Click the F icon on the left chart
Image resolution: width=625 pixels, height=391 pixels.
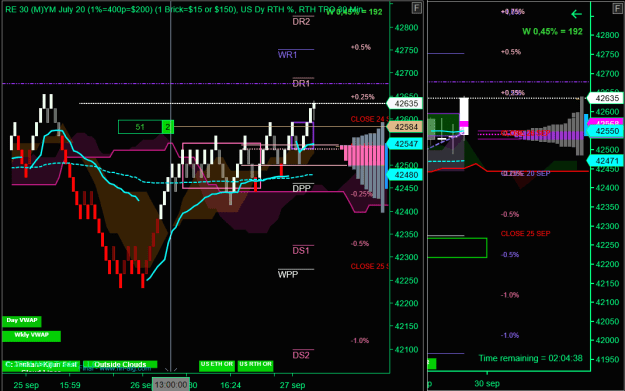(416, 8)
